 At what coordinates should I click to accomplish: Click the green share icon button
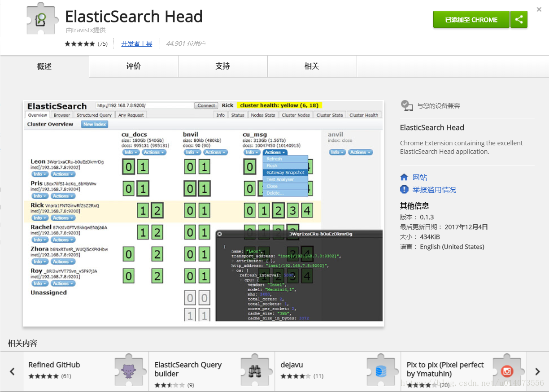click(519, 20)
